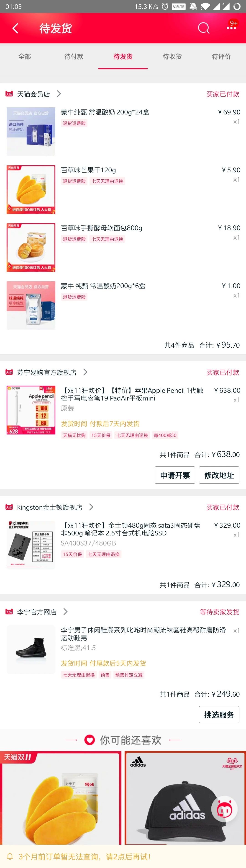Open the search magnifier icon
Image resolution: width=246 pixels, height=868 pixels.
tap(203, 28)
